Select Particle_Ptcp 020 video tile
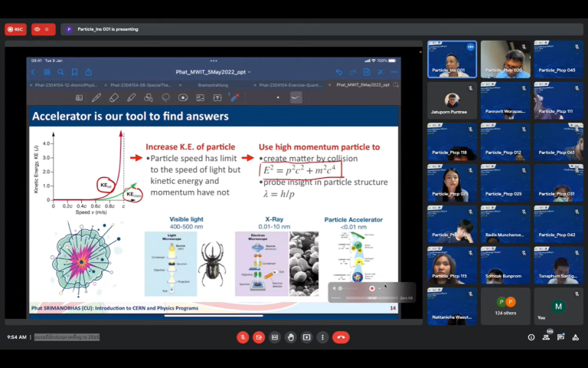Image resolution: width=588 pixels, height=368 pixels. pyautogui.click(x=505, y=59)
